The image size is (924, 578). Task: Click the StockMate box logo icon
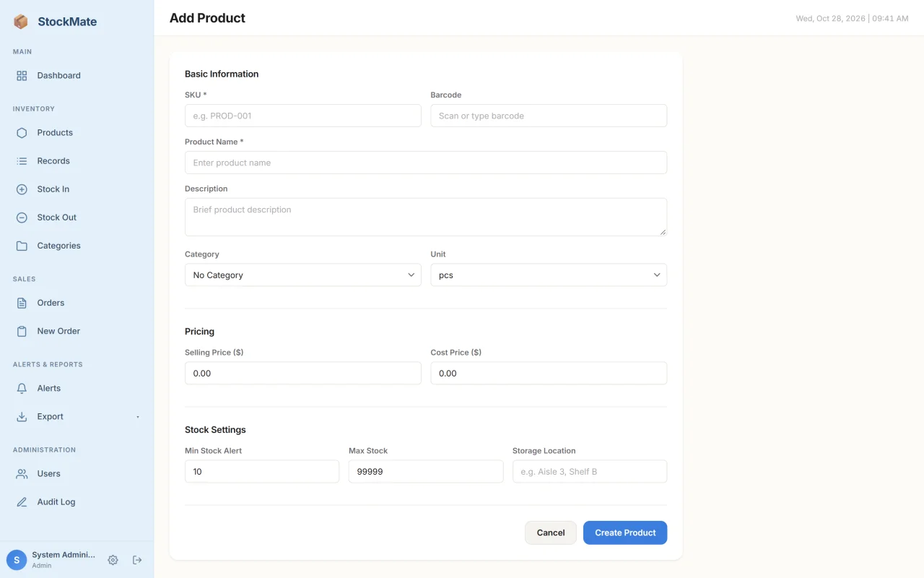[21, 22]
